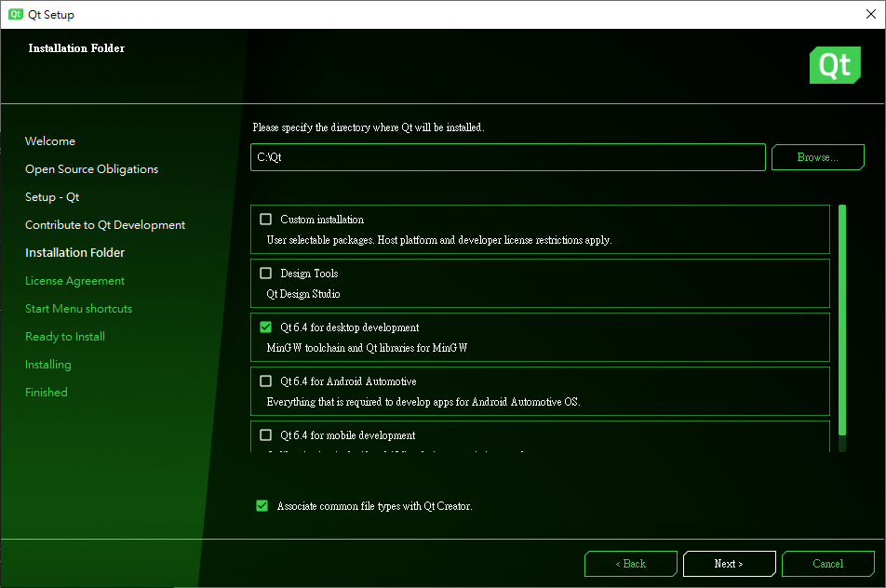Click 'User selectable packages' description text
Image resolution: width=886 pixels, height=588 pixels.
click(x=439, y=240)
